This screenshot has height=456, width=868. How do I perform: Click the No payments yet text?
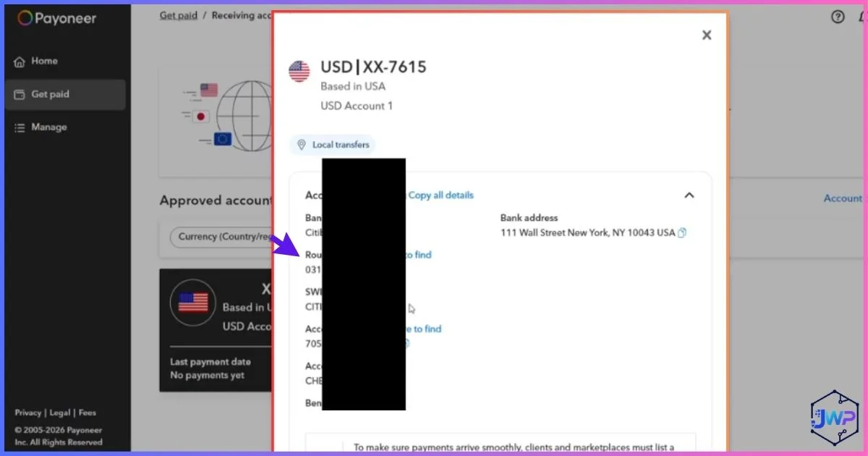point(207,376)
